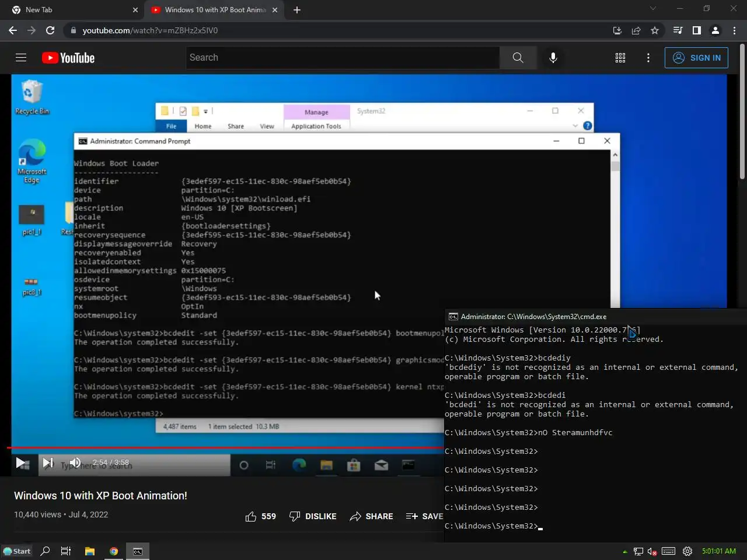Save video to a playlist

click(x=424, y=516)
